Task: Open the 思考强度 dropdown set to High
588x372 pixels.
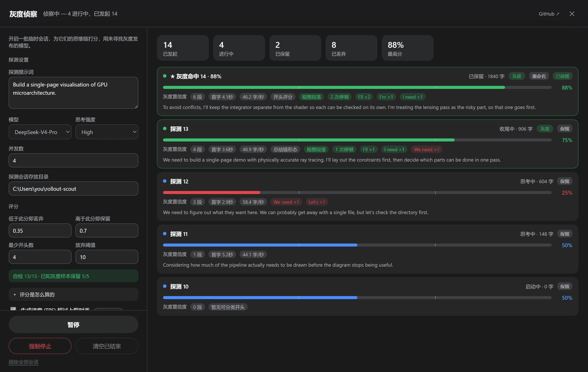Action: pyautogui.click(x=107, y=132)
